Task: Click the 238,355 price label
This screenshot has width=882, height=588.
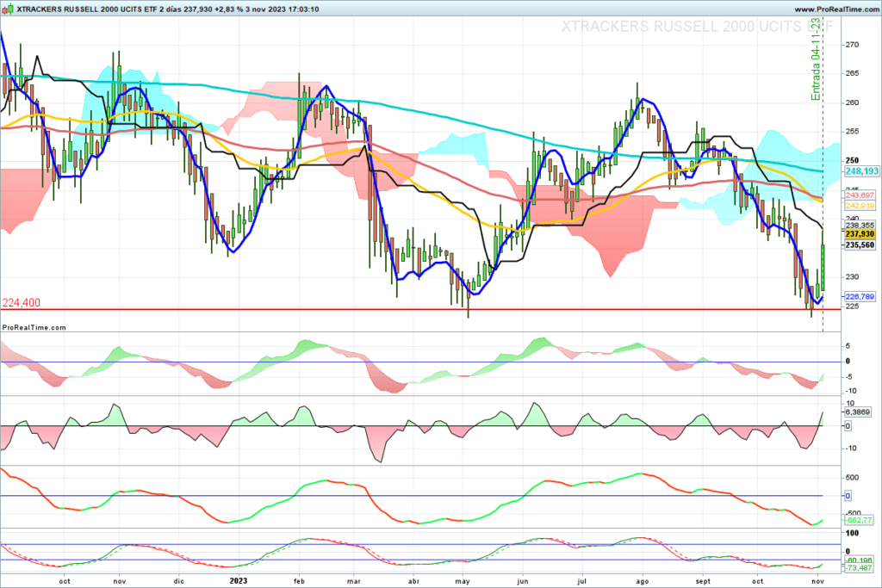Action: tap(860, 225)
